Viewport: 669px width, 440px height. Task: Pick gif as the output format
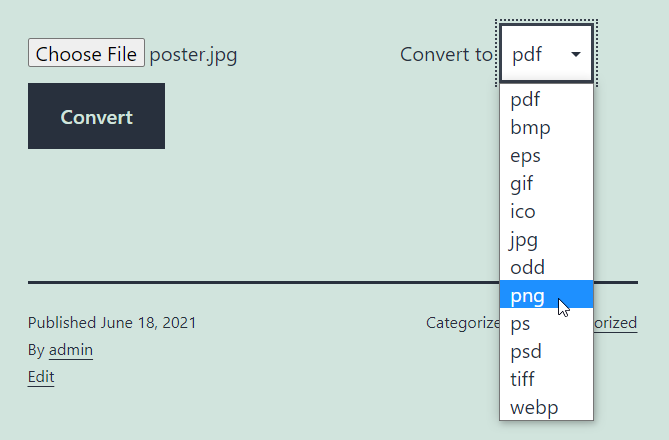coord(546,184)
